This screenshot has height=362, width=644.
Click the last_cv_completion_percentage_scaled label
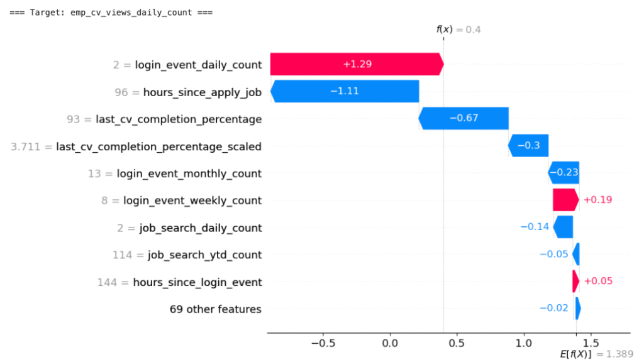click(158, 146)
